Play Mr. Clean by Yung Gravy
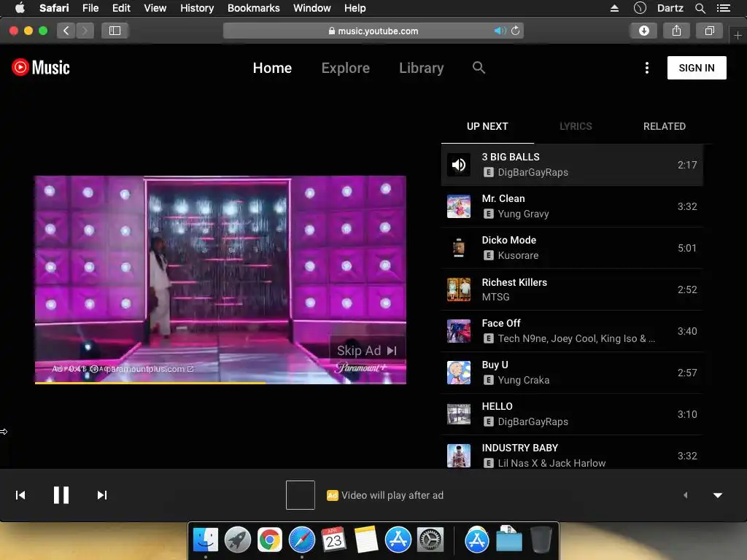 tap(572, 206)
